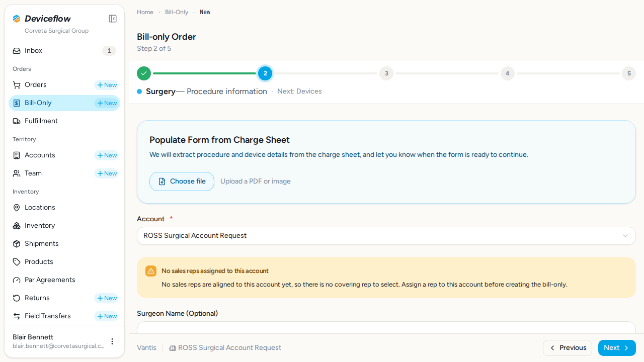The width and height of the screenshot is (644, 362).
Task: Click the Team people icon
Action: tap(17, 173)
